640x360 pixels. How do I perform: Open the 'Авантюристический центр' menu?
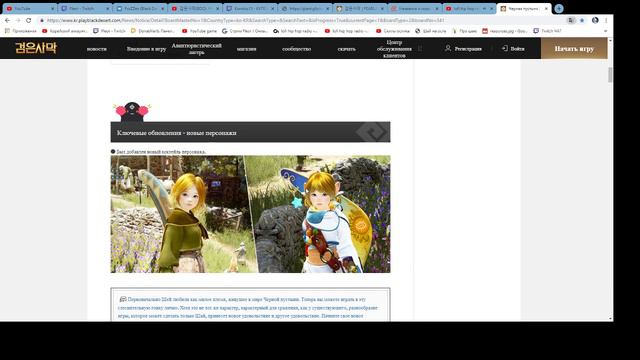pyautogui.click(x=197, y=49)
